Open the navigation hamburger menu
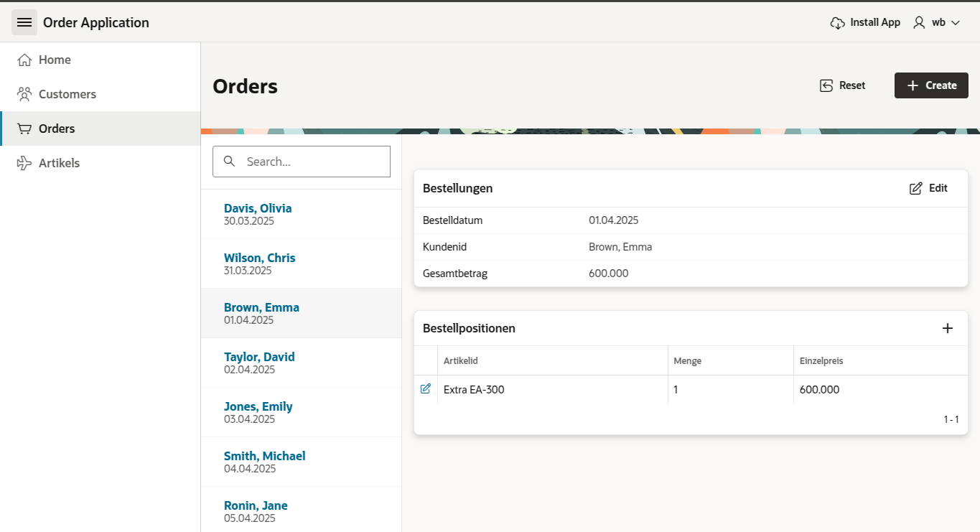The height and width of the screenshot is (532, 980). coord(24,22)
